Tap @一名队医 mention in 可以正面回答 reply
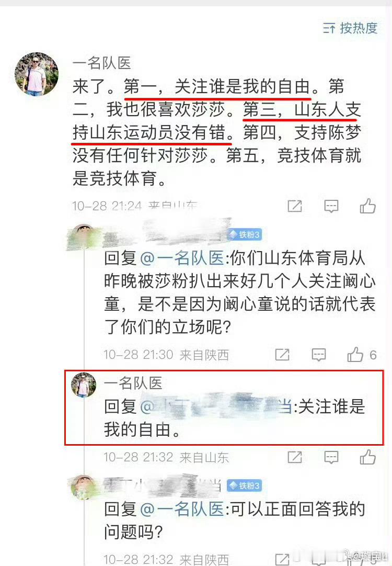This screenshot has height=566, width=392. coord(182,509)
